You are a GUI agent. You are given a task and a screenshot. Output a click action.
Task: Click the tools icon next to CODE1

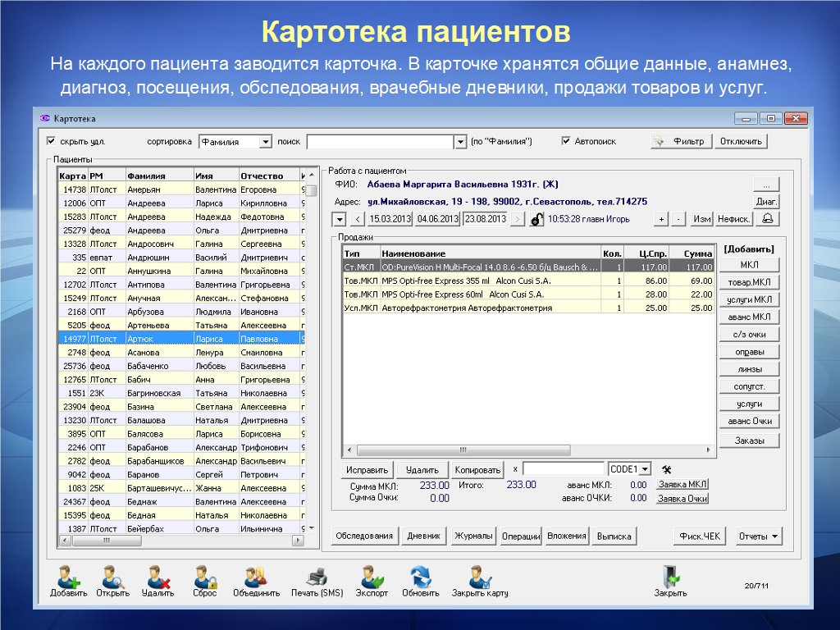[666, 469]
